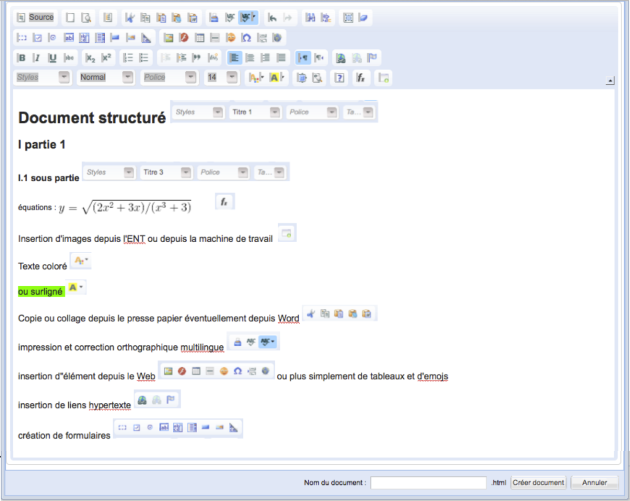Screen dimensions: 630x501
Task: Print the document
Action: [x=214, y=17]
